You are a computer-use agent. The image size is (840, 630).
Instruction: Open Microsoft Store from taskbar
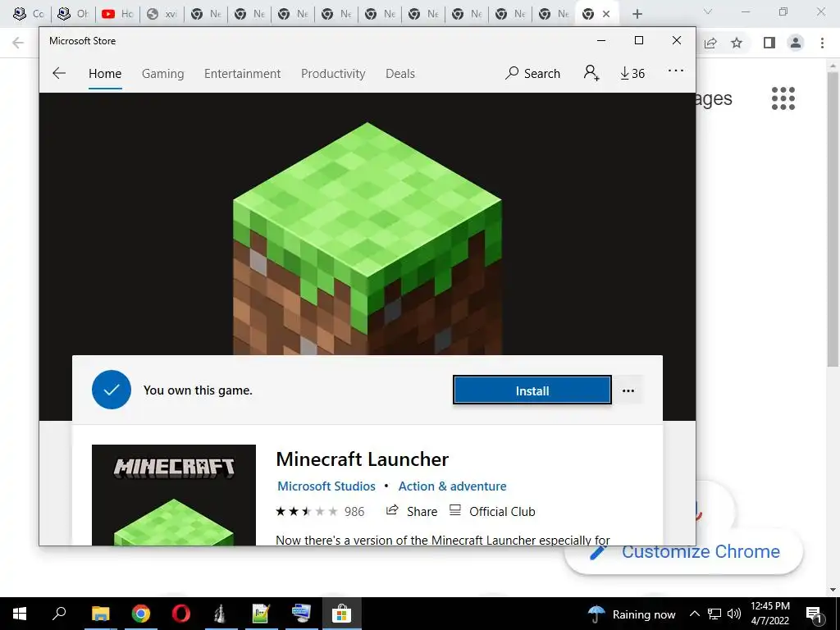[341, 614]
